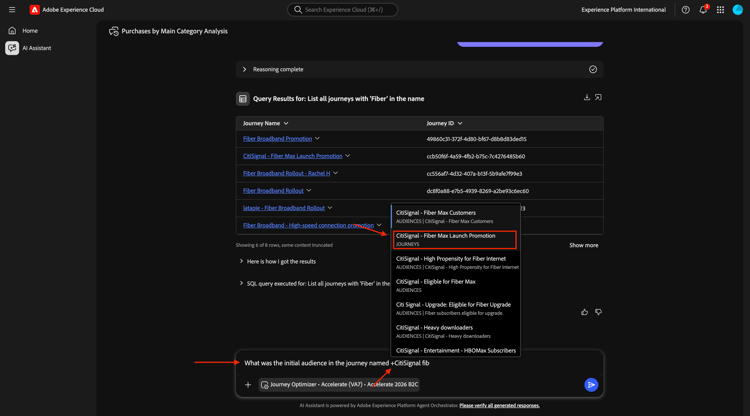Open CitiSignal - Fiber Max Launch Promotion table link
The width and height of the screenshot is (750, 416).
pos(293,156)
